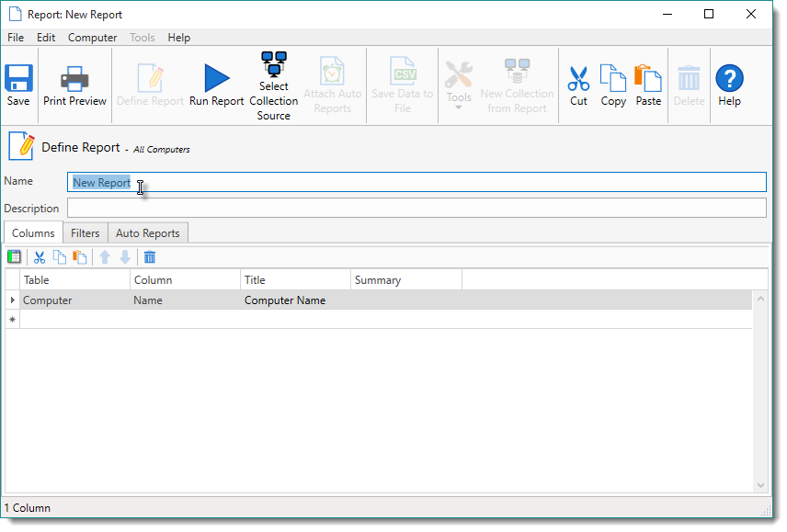Expand the Tools dropdown arrow in toolbar

coord(458,108)
